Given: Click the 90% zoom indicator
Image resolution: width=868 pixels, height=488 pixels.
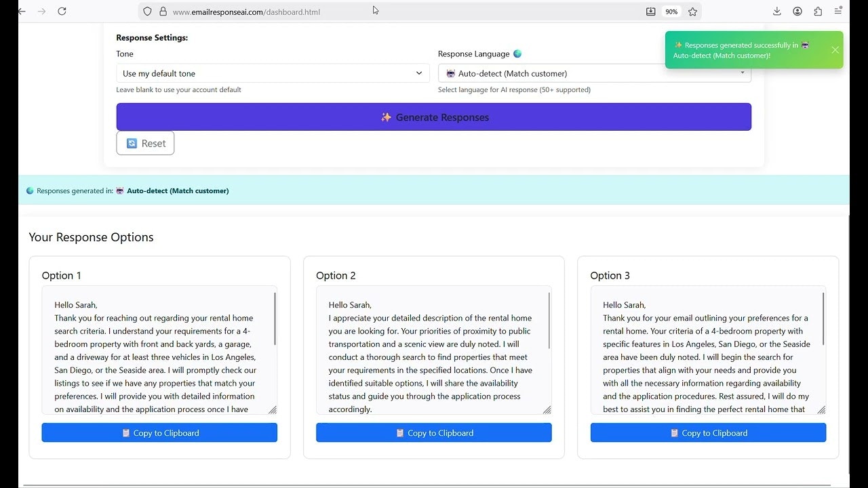Looking at the screenshot, I should pos(671,12).
